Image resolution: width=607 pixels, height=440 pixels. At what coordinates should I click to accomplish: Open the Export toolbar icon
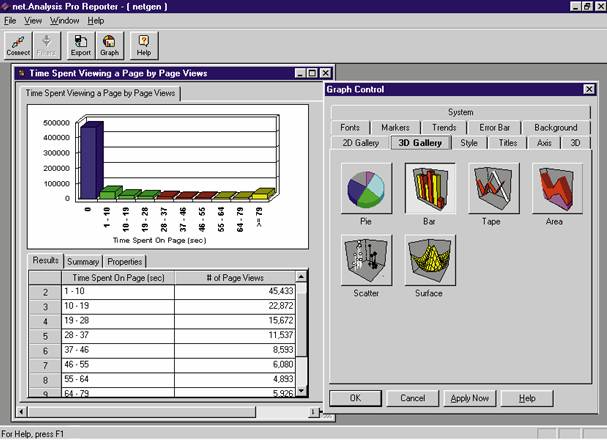point(81,46)
